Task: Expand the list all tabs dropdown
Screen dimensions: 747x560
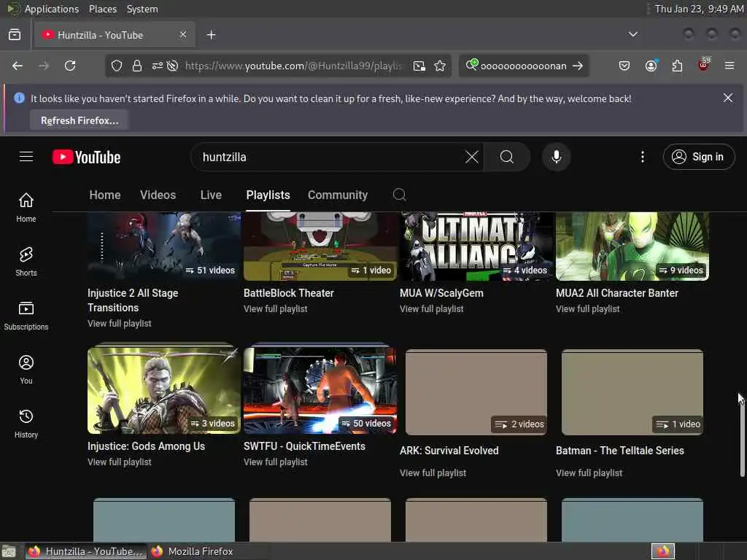Action: tap(632, 34)
